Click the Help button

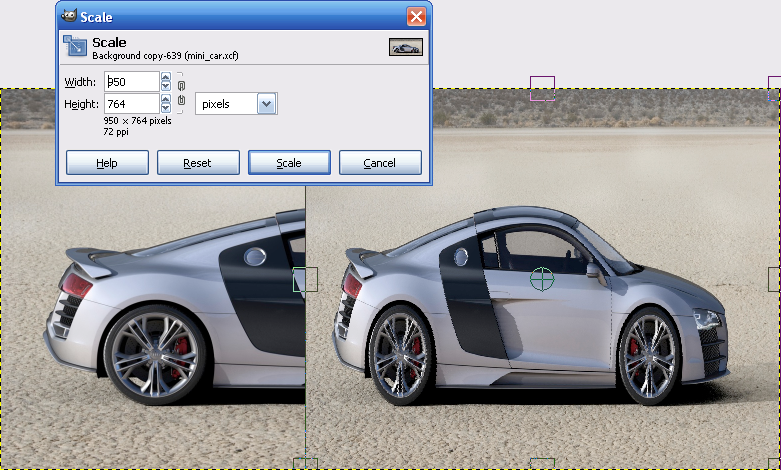pos(107,163)
